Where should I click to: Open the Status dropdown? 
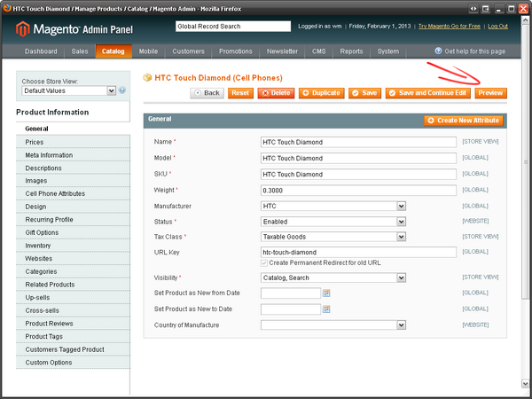pos(333,222)
